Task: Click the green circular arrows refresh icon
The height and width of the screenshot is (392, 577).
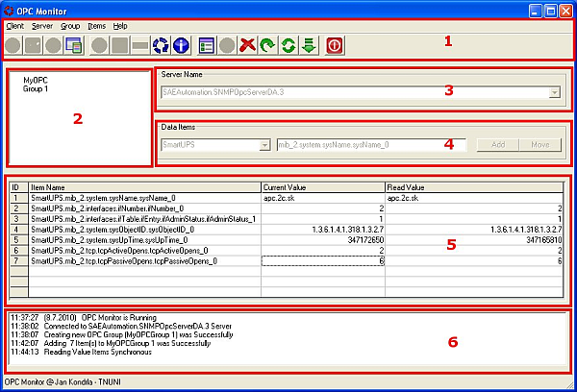Action: tap(287, 45)
